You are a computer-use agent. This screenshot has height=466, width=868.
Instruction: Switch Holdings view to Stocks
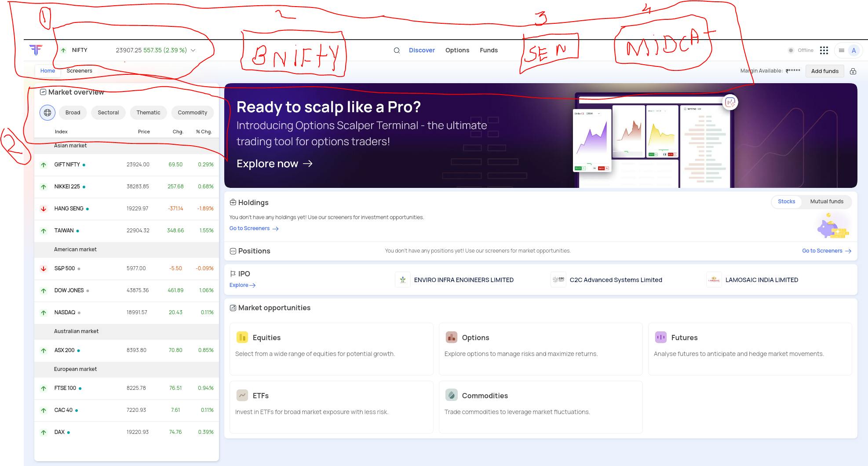click(787, 202)
